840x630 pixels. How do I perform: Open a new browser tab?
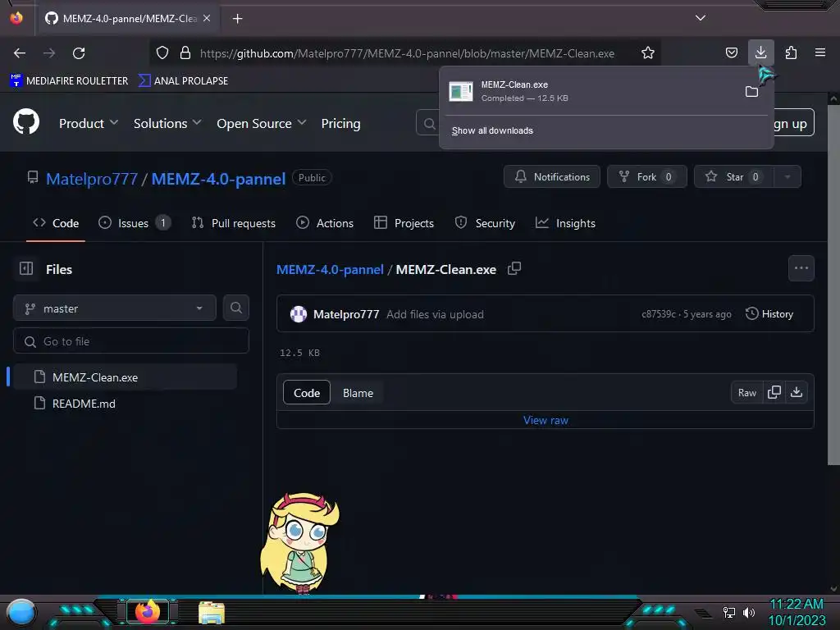click(237, 18)
